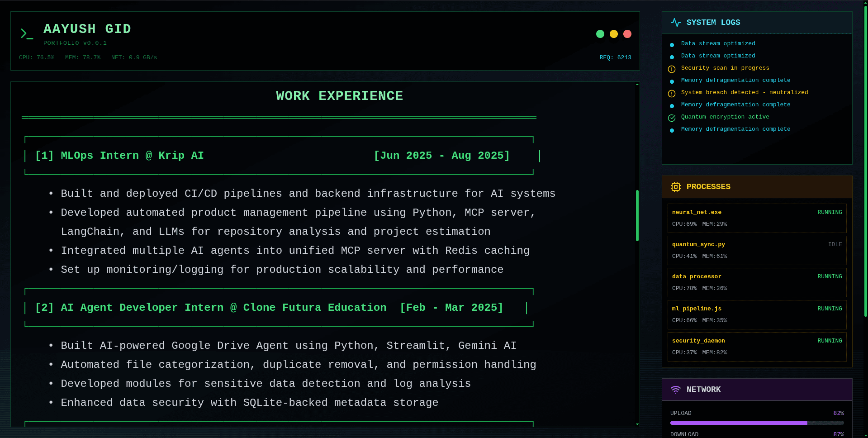868x438 pixels.
Task: Click the yellow dot in the header
Action: 613,34
